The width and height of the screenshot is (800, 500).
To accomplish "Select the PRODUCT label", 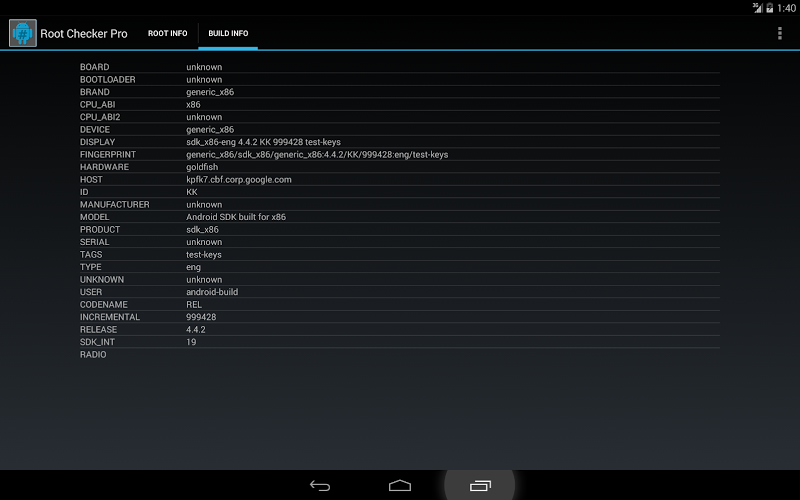I will pyautogui.click(x=100, y=230).
